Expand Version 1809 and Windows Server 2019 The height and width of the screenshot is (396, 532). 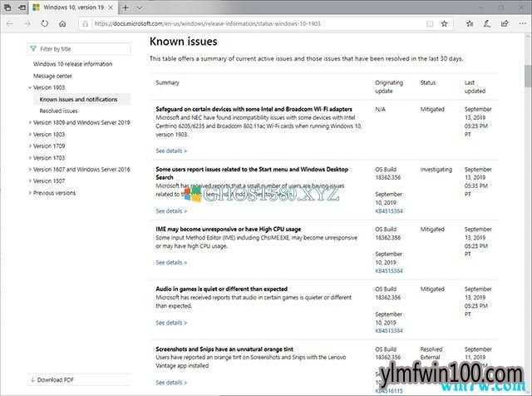pos(30,122)
